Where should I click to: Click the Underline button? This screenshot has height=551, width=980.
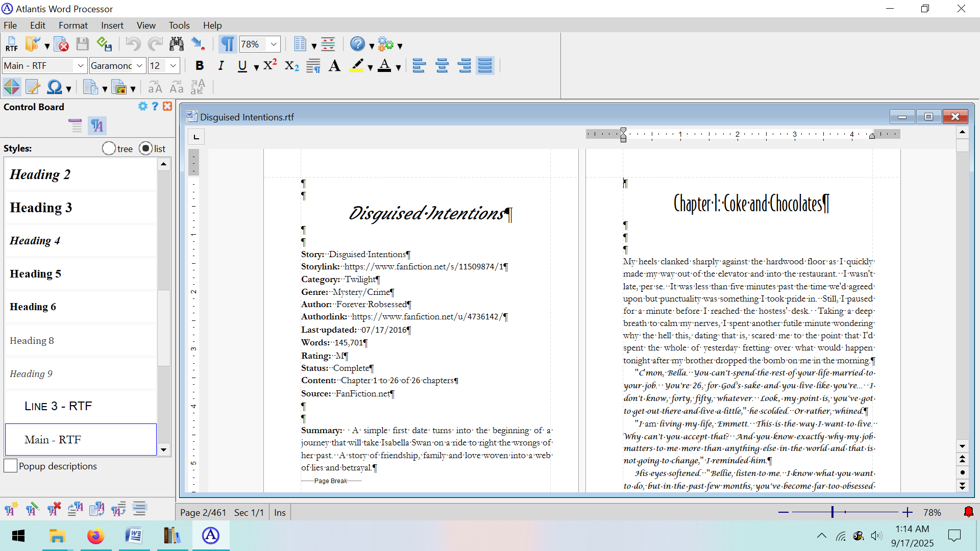[x=242, y=66]
